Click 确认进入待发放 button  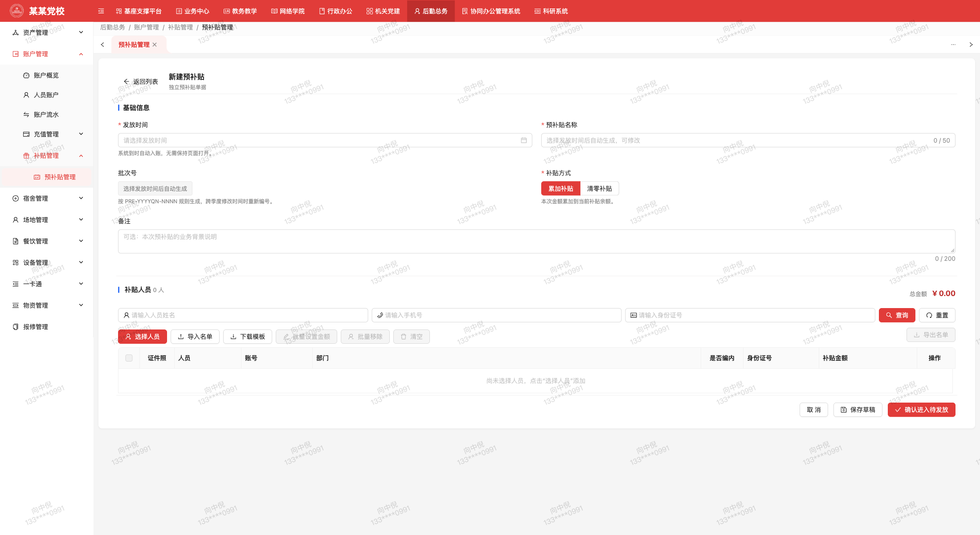tap(922, 410)
